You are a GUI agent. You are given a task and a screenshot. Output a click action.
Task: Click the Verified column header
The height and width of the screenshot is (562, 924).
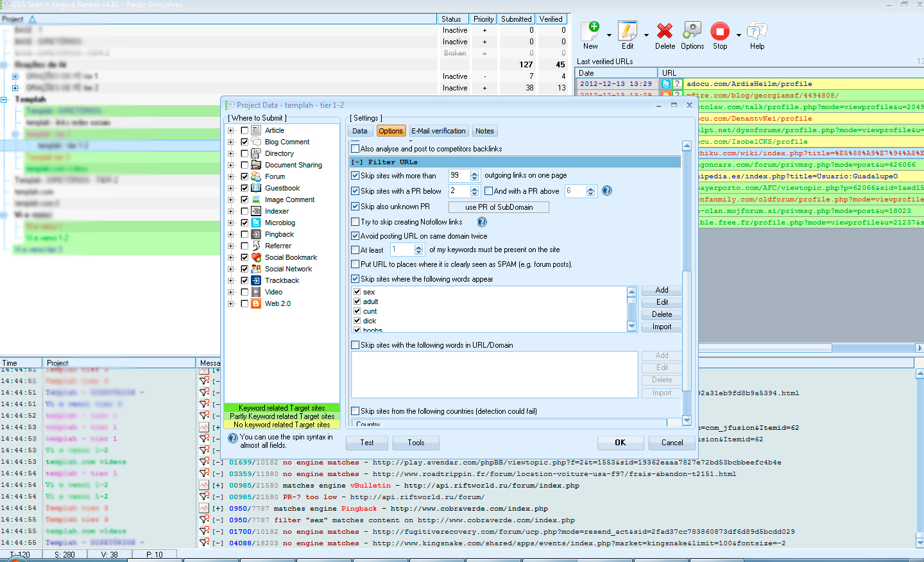(x=551, y=19)
